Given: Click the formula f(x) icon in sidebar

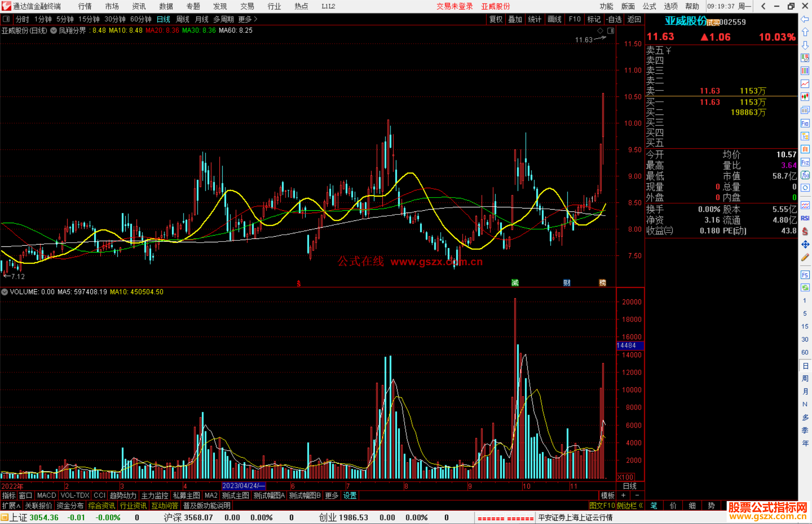Looking at the screenshot, I should point(805,175).
